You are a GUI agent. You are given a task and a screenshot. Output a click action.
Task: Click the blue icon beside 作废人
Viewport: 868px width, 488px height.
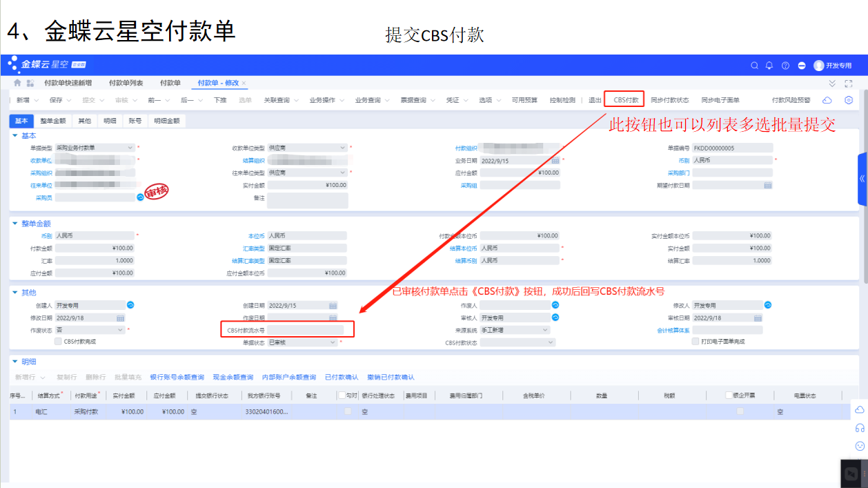point(555,305)
